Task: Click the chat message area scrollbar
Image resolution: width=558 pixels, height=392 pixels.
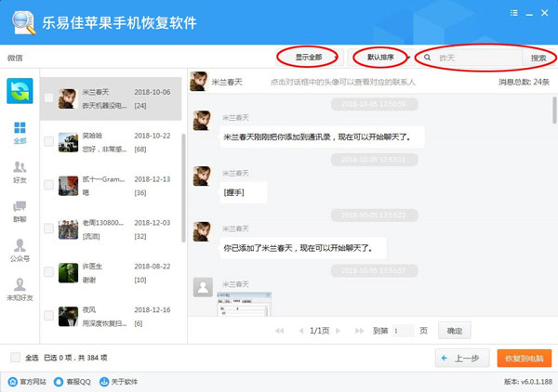Action: (554, 111)
